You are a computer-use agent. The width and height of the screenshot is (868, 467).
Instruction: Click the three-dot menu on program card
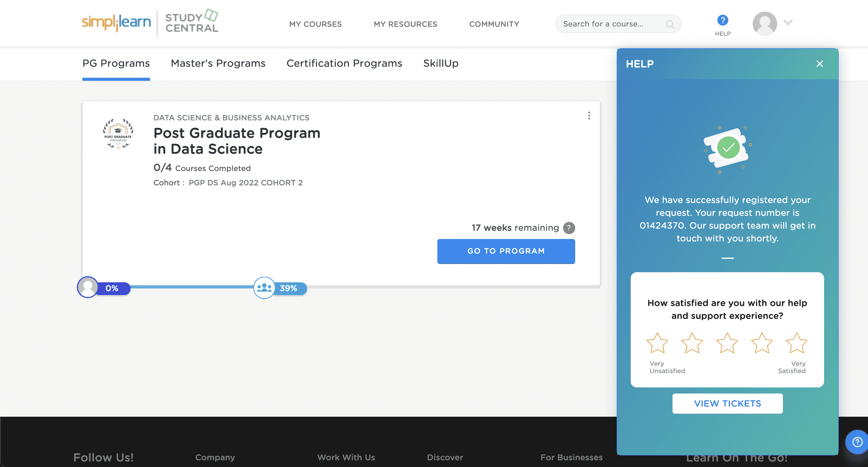pyautogui.click(x=589, y=116)
